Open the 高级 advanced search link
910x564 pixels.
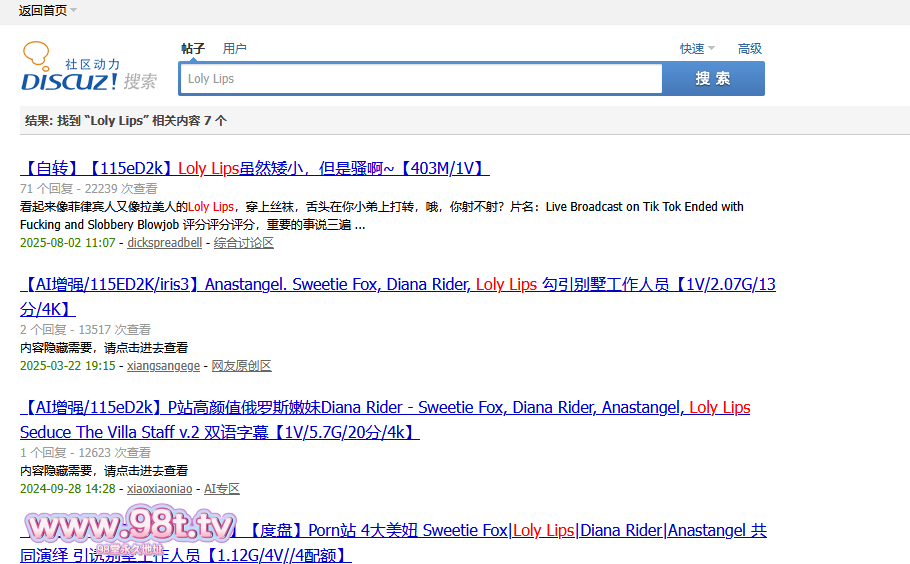pyautogui.click(x=749, y=49)
